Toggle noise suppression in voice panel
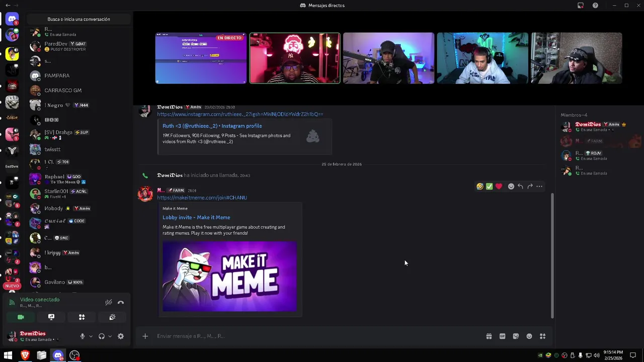644x362 pixels. (x=108, y=302)
